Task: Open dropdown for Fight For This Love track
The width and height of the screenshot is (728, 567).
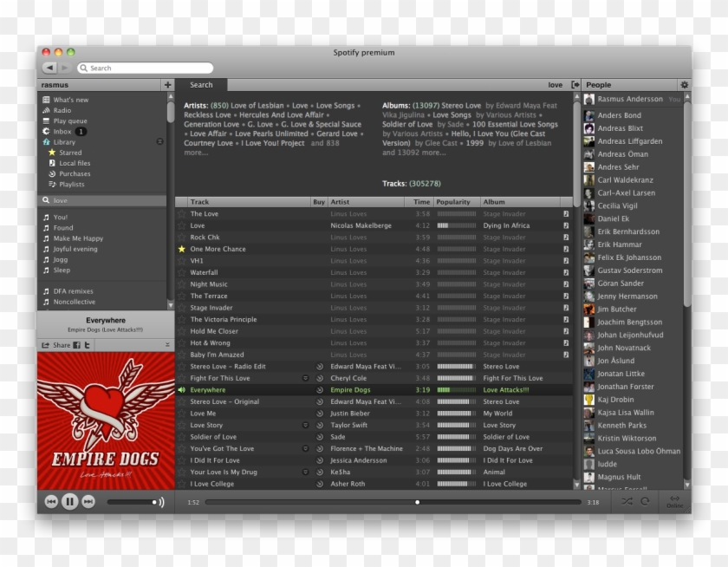Action: click(x=305, y=378)
